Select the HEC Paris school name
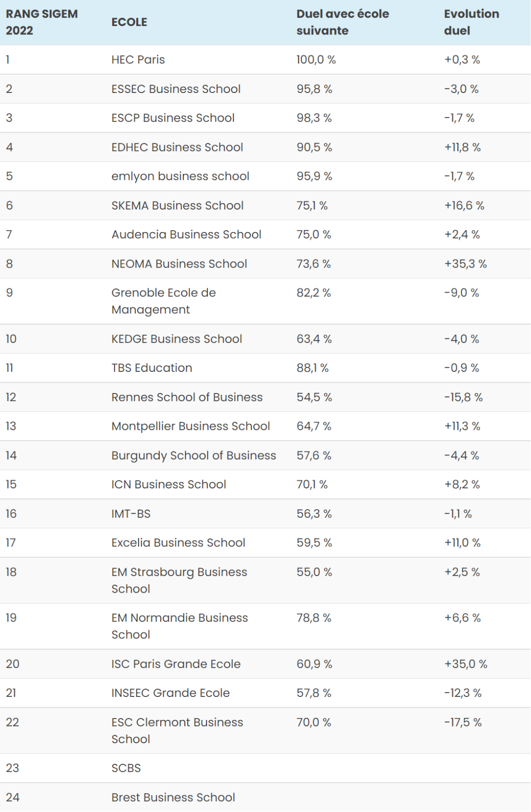The height and width of the screenshot is (812, 531). pyautogui.click(x=138, y=60)
